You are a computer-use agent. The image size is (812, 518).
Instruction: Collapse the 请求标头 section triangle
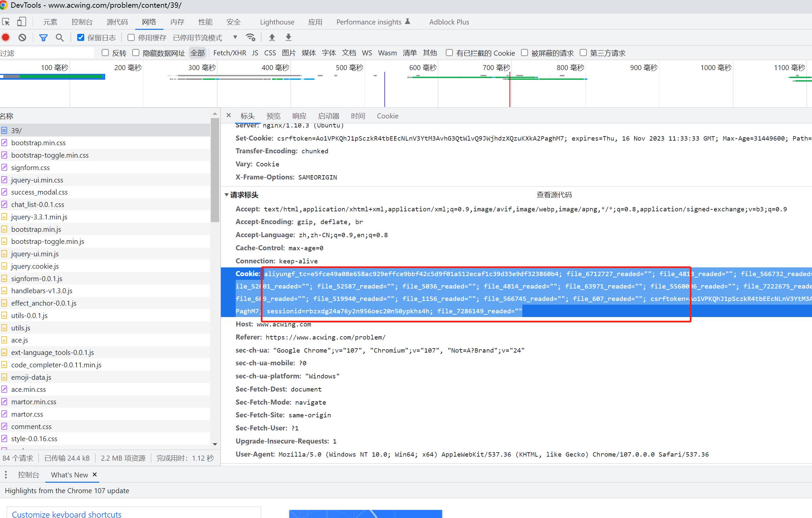click(227, 195)
